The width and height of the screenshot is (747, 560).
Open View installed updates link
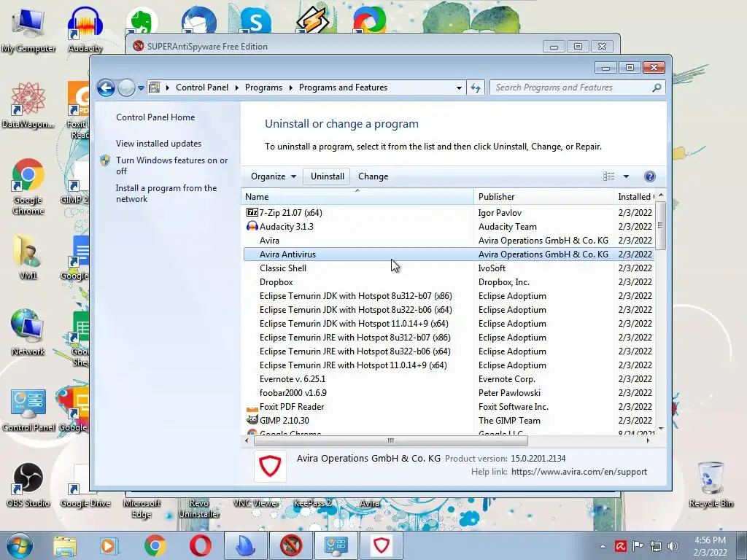click(x=158, y=144)
